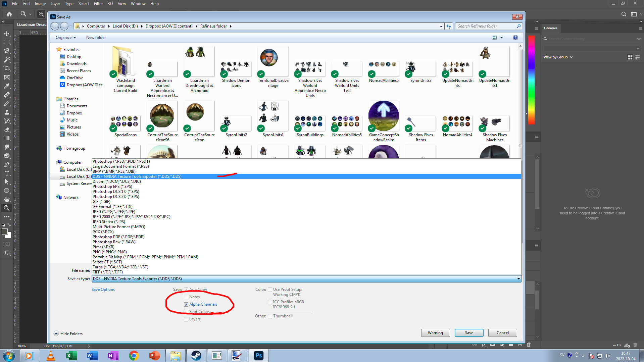
Task: Select the Clone Stamp tool
Action: tap(7, 112)
